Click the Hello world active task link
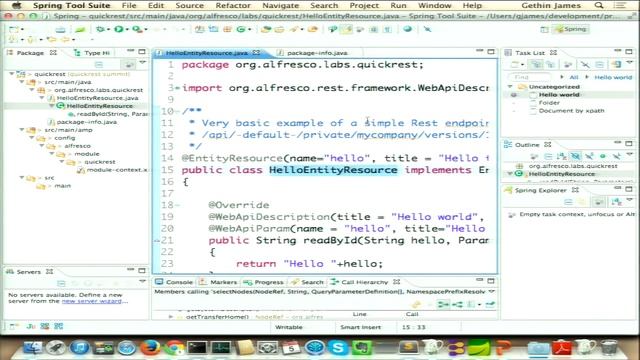 613,77
